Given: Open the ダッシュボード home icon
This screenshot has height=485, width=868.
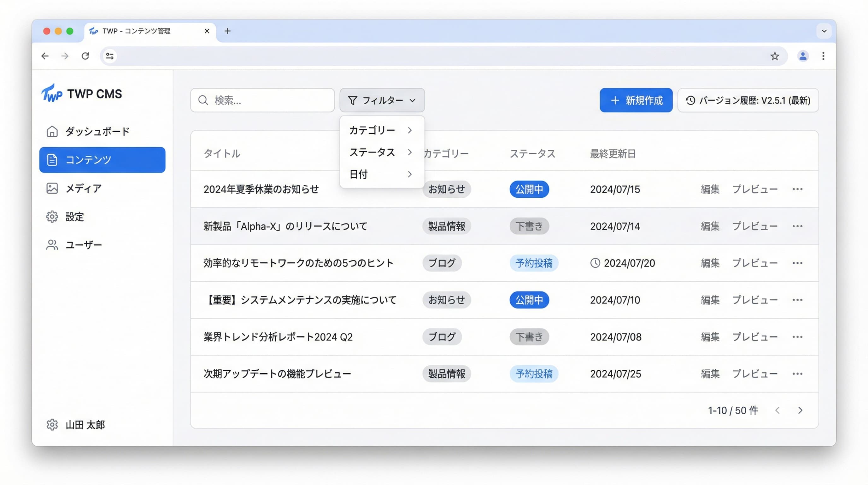Looking at the screenshot, I should coord(52,131).
